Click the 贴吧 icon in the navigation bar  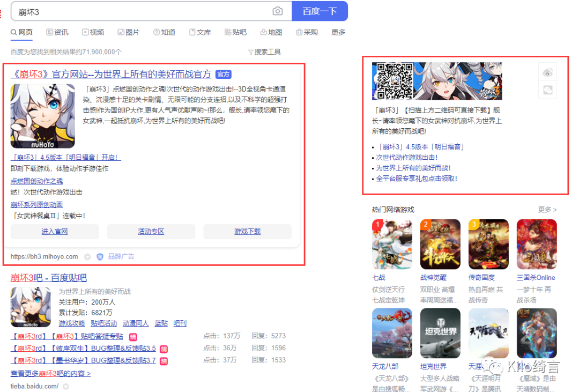226,32
